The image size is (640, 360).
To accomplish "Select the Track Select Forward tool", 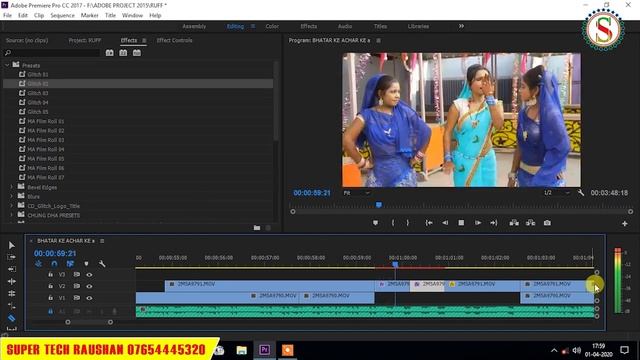I will [x=11, y=257].
